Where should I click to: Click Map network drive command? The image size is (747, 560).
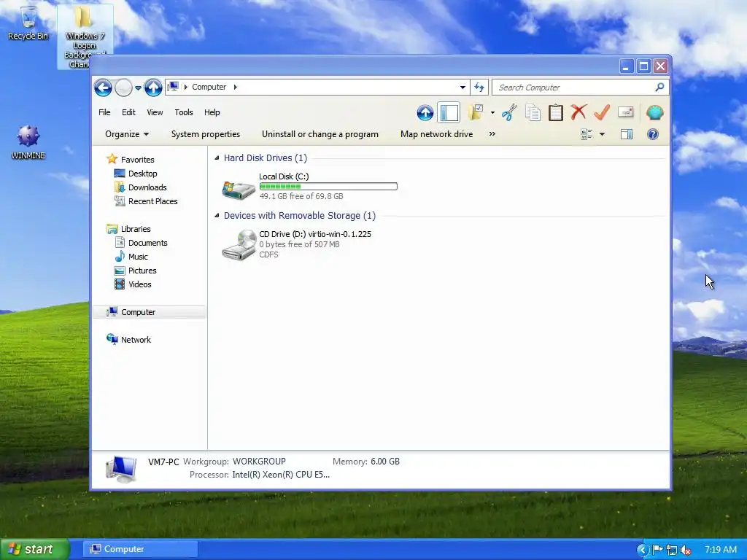coord(436,134)
